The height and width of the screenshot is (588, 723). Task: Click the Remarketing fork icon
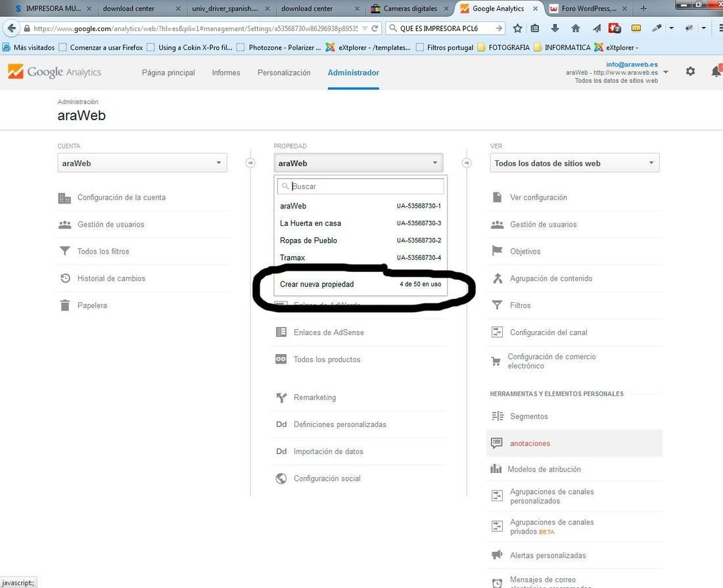(281, 397)
